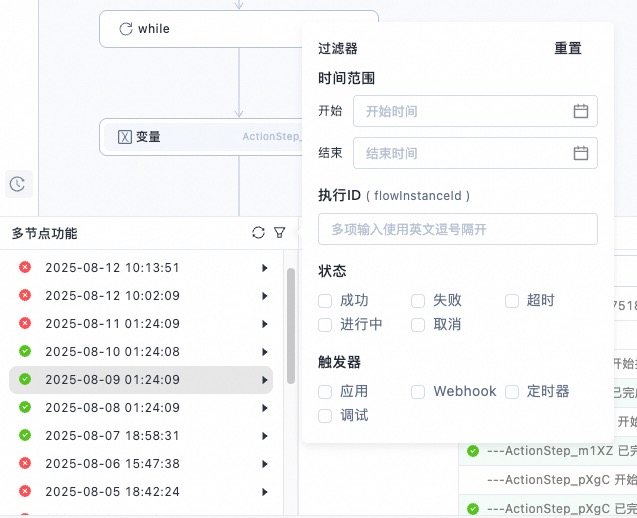Select run entry 2025-08-12 10:02:09
This screenshot has width=637, height=518.
(141, 296)
